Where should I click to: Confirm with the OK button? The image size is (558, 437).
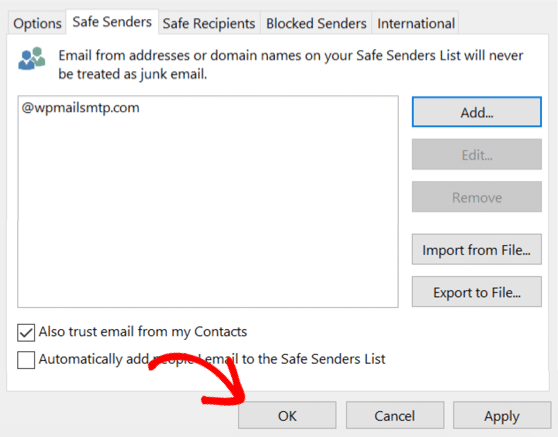pos(287,415)
